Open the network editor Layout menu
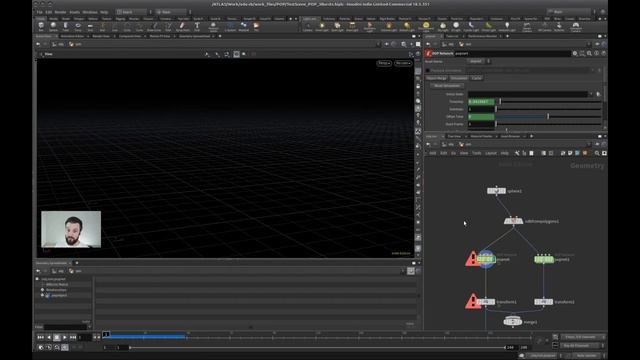The height and width of the screenshot is (360, 640). tap(491, 153)
